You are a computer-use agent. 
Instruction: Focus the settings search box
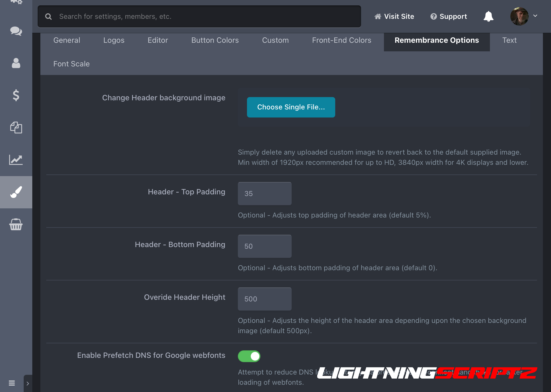pos(199,17)
